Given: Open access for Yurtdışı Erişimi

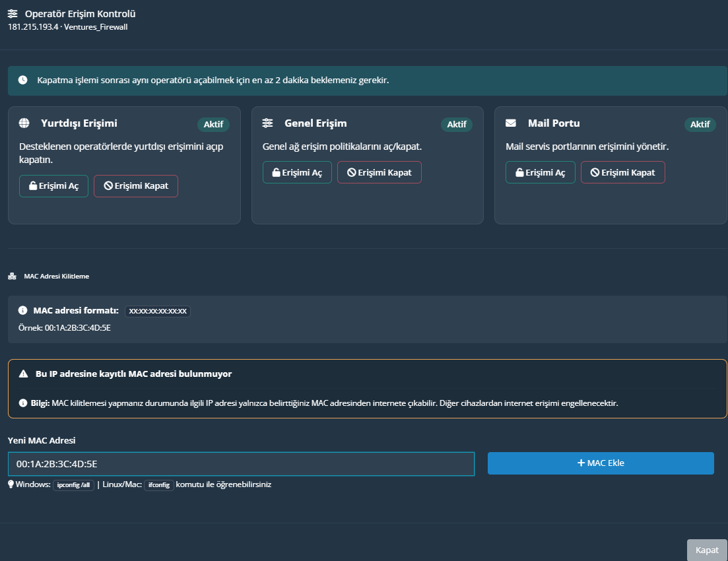Looking at the screenshot, I should click(x=54, y=185).
